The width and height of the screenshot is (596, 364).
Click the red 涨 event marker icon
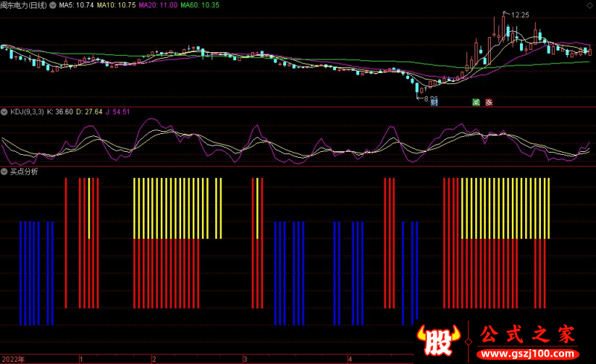[489, 102]
